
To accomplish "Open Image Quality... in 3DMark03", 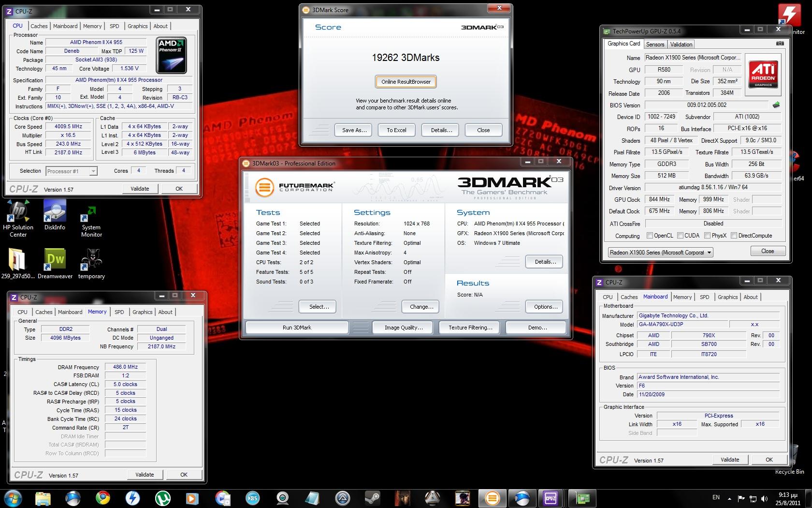I will tap(404, 328).
